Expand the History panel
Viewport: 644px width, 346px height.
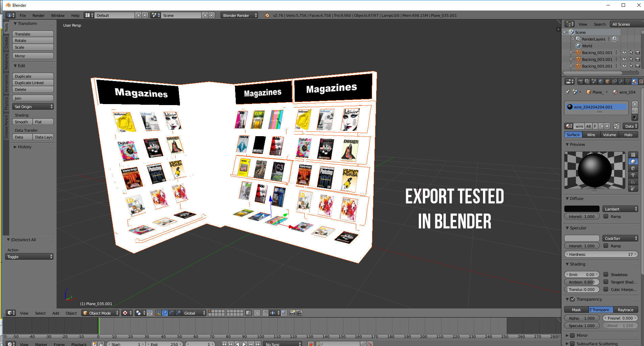(x=22, y=147)
